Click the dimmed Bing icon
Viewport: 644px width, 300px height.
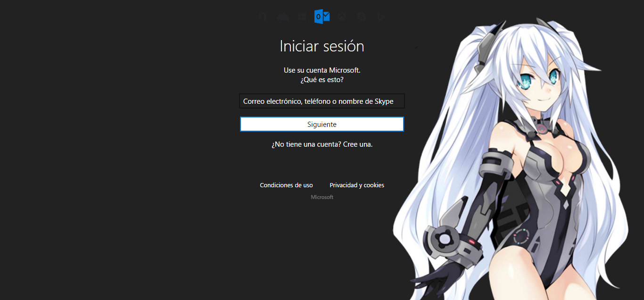click(381, 17)
